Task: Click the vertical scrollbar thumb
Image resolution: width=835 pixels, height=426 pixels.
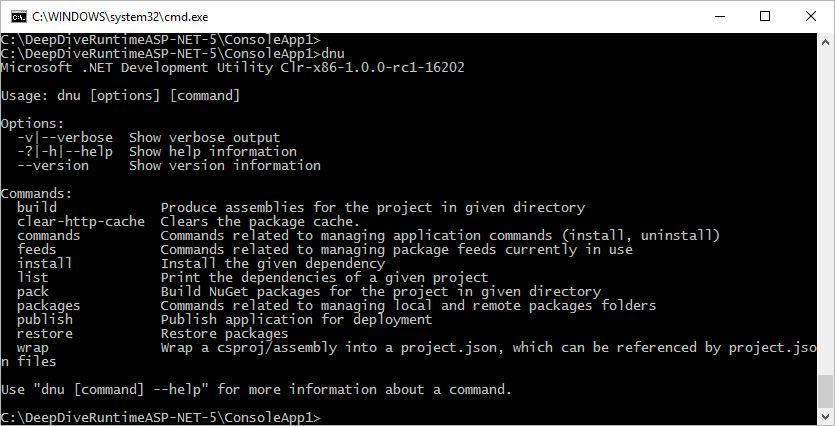Action: (825, 392)
